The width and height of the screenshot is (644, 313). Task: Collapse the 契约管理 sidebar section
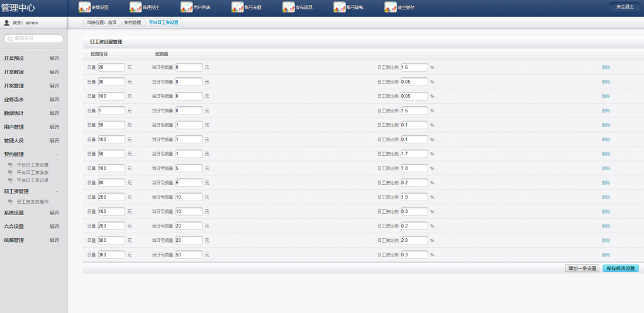pyautogui.click(x=57, y=154)
